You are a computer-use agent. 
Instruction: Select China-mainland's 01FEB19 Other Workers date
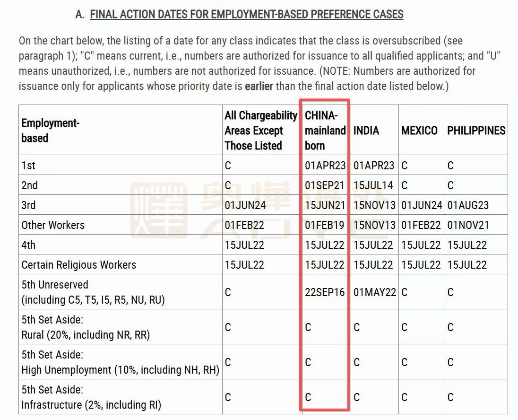point(325,225)
